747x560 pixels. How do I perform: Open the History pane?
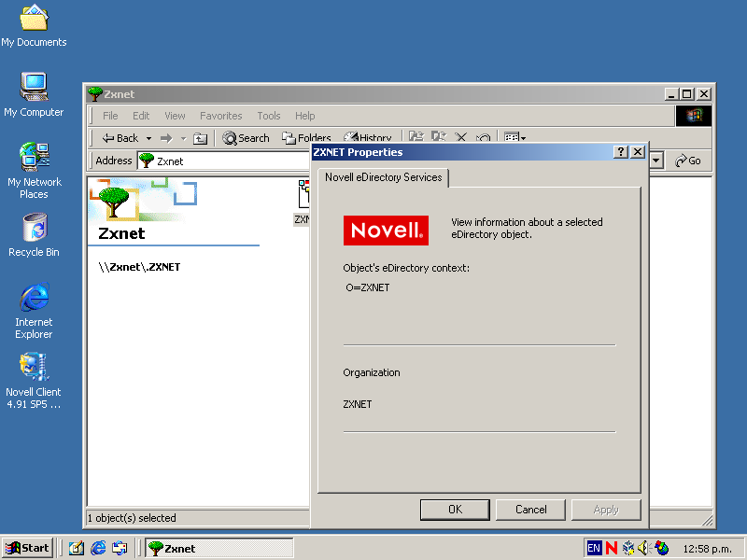coord(367,137)
